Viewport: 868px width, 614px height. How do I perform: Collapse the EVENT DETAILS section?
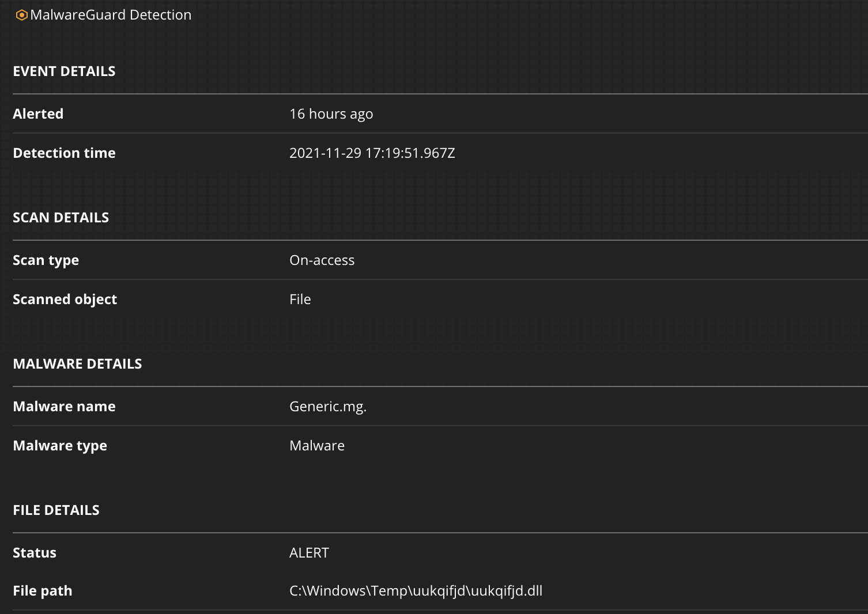click(64, 71)
